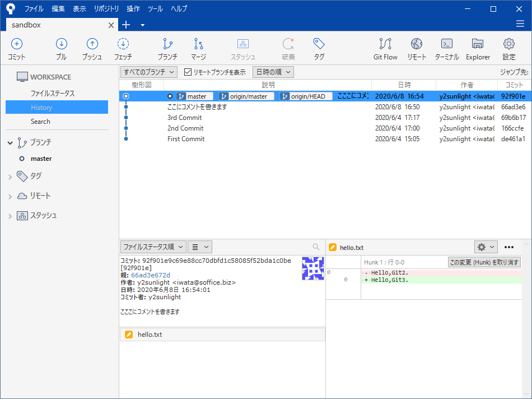Expand the タグ section in sidebar

(x=10, y=177)
